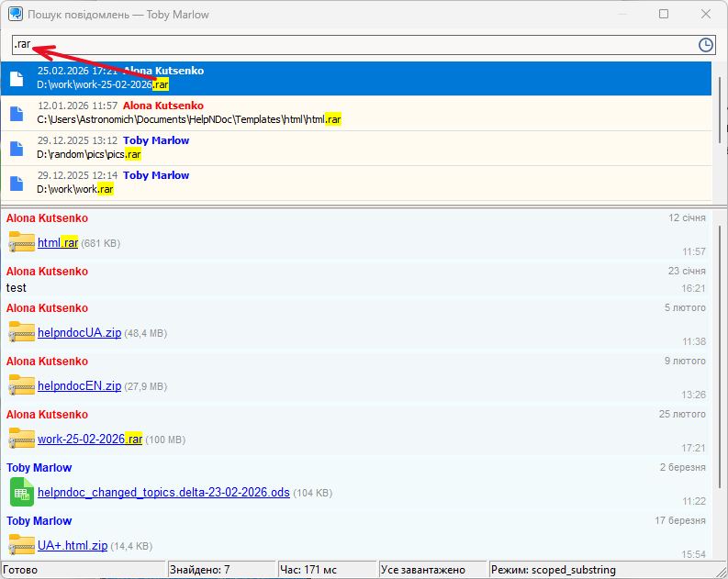This screenshot has width=728, height=579.
Task: Maximize the Пошук повідомлень window
Action: click(x=664, y=14)
